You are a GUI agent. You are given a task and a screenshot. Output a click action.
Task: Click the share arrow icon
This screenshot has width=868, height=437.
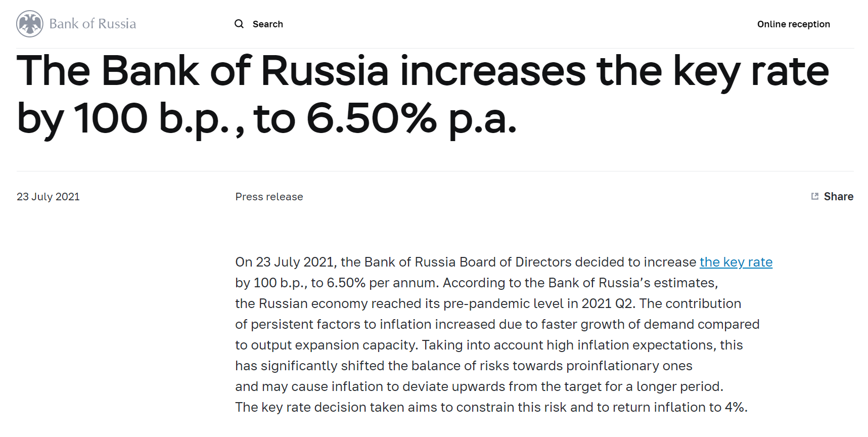click(814, 196)
